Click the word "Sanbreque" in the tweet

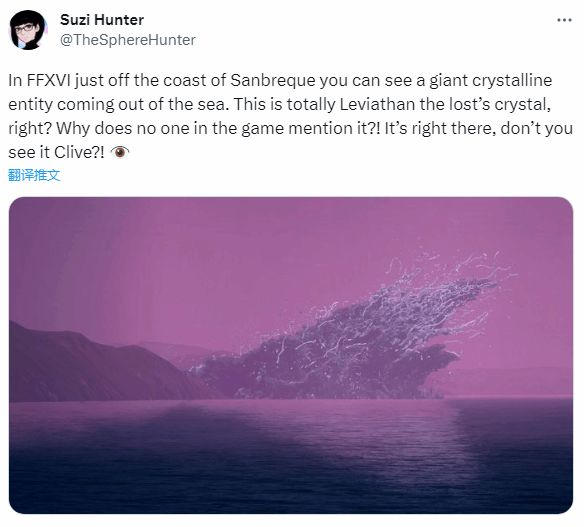273,80
